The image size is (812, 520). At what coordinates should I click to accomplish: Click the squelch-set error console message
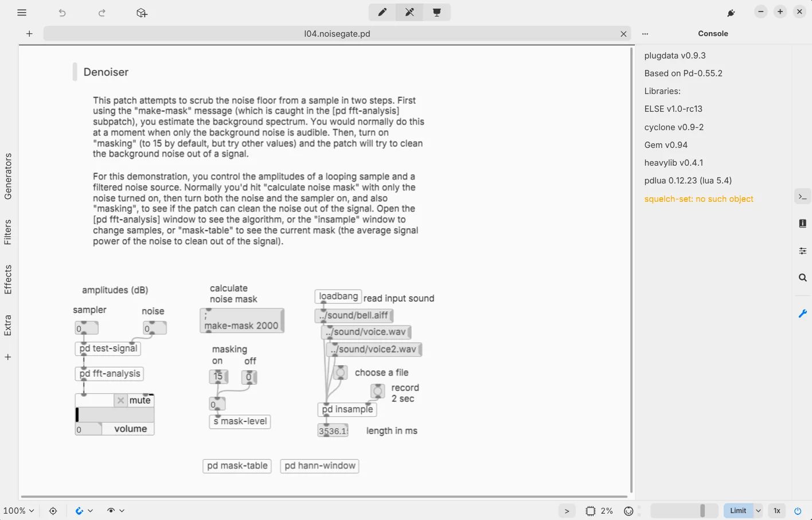[x=698, y=198]
